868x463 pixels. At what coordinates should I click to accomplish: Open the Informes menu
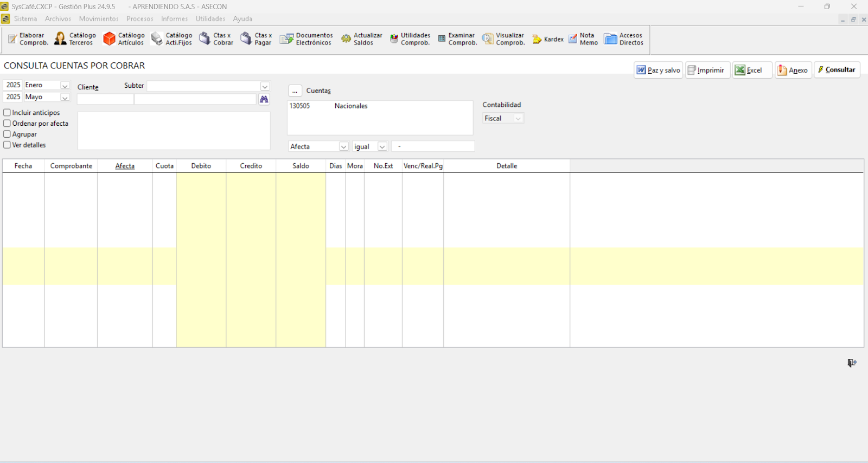click(x=174, y=19)
